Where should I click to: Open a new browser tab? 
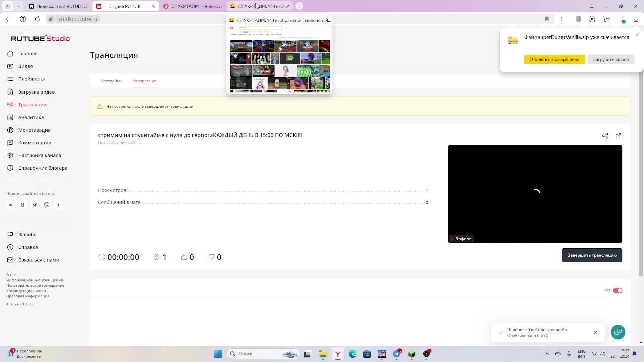[299, 6]
